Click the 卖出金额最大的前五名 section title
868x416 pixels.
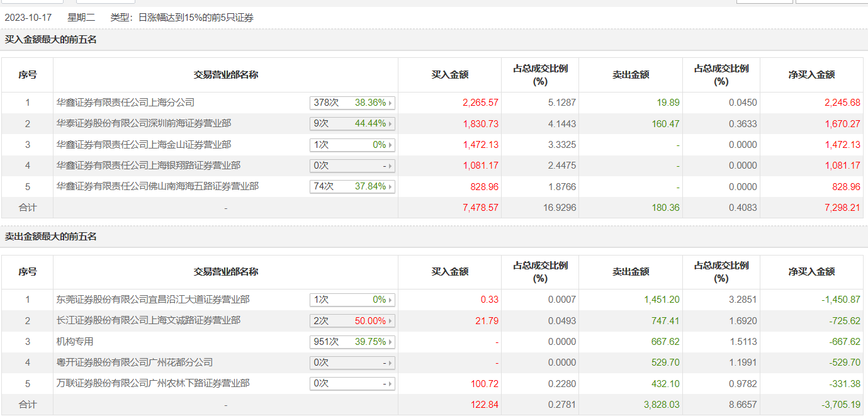pyautogui.click(x=51, y=237)
